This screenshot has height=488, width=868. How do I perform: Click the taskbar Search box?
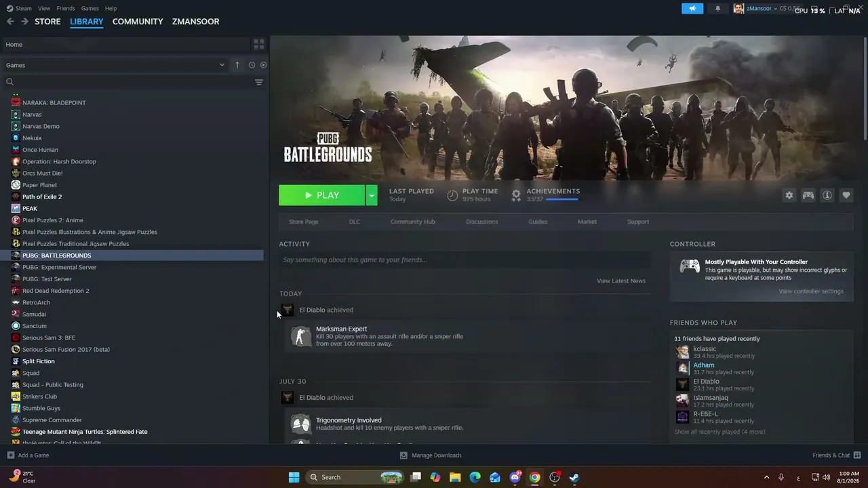356,477
